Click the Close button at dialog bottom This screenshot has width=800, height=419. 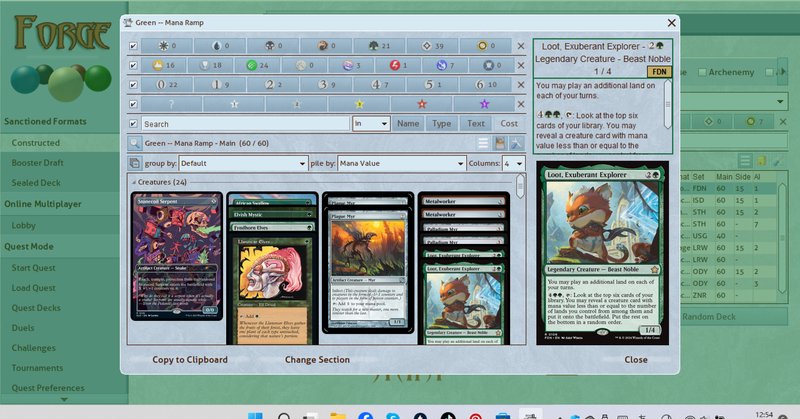(x=636, y=360)
